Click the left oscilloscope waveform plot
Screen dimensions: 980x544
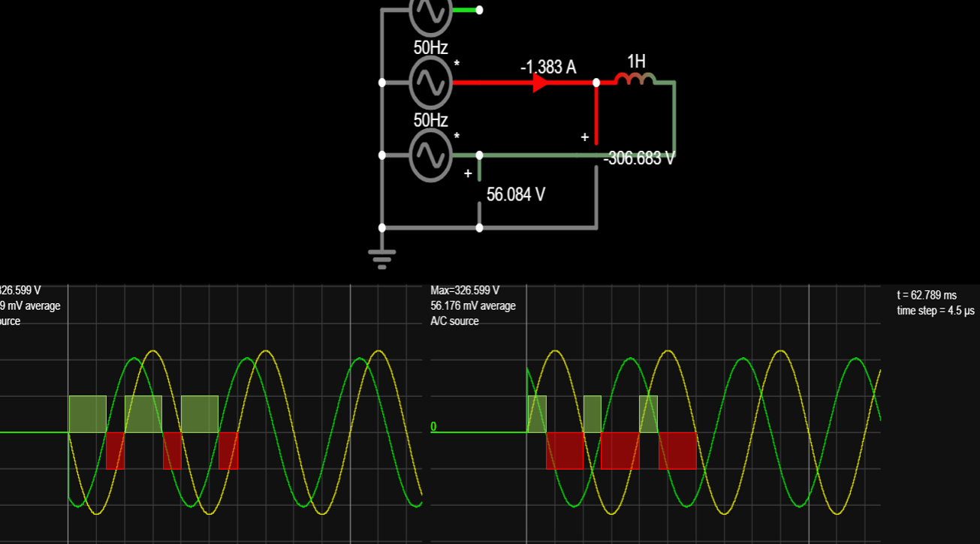click(x=211, y=414)
